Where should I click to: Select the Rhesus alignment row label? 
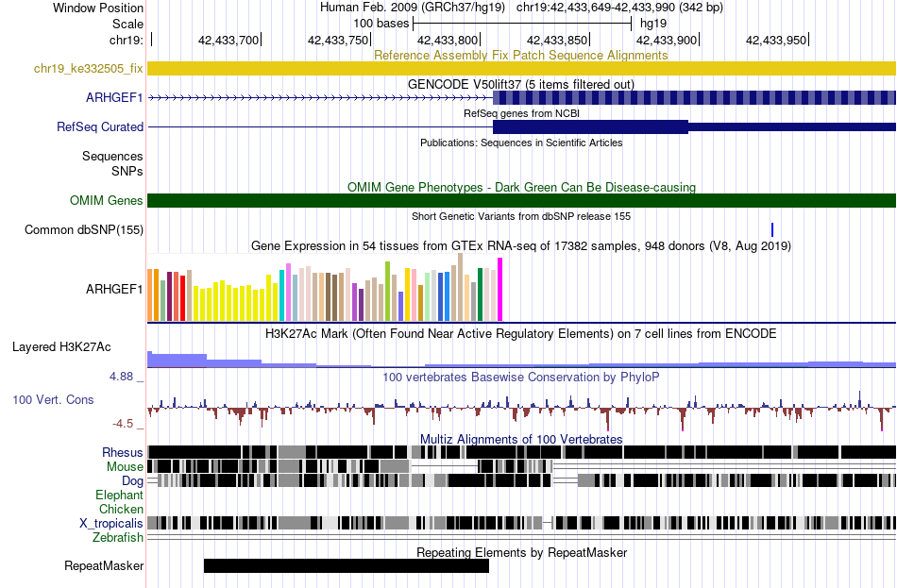[x=123, y=452]
